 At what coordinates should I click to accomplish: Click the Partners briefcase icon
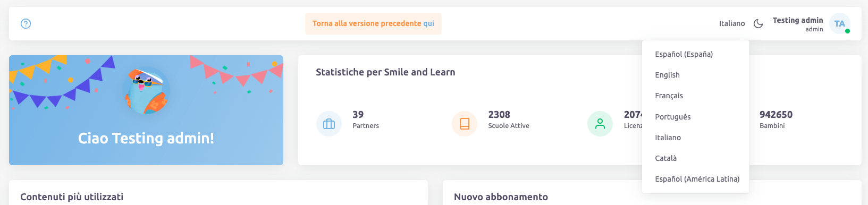329,124
